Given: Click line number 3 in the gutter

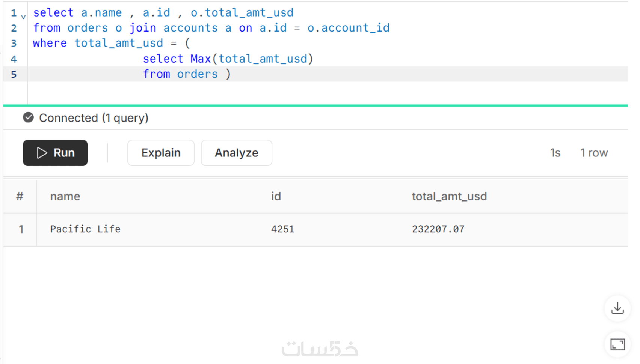Looking at the screenshot, I should (x=14, y=43).
